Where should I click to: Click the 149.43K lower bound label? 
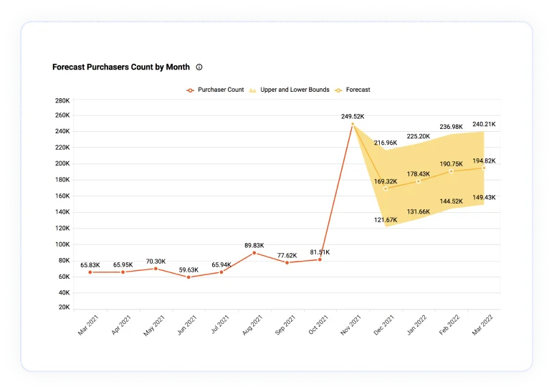484,197
